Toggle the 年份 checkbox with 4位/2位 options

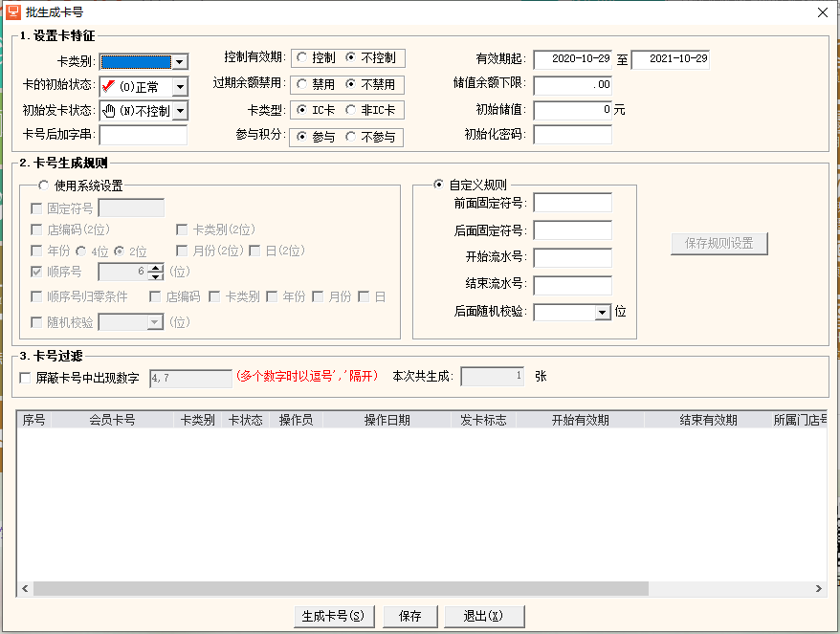pos(36,251)
